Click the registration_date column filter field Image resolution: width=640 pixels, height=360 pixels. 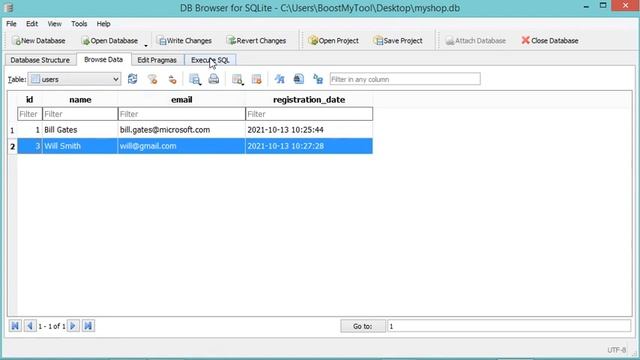309,114
